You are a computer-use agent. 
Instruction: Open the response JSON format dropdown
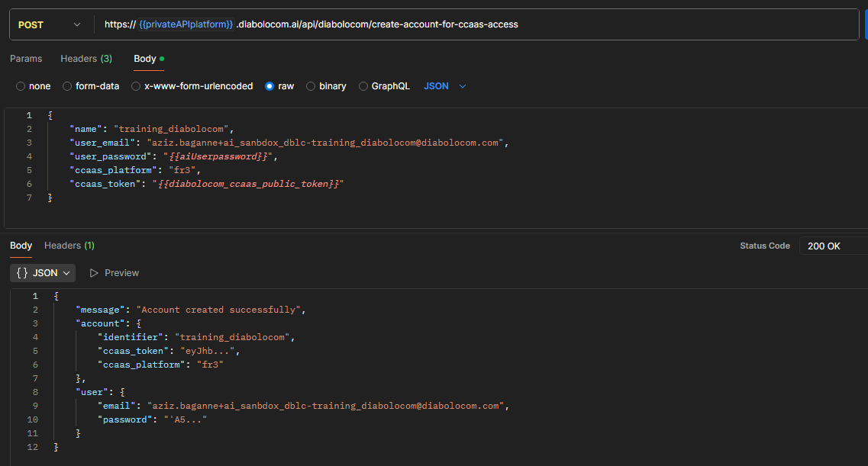click(x=43, y=273)
